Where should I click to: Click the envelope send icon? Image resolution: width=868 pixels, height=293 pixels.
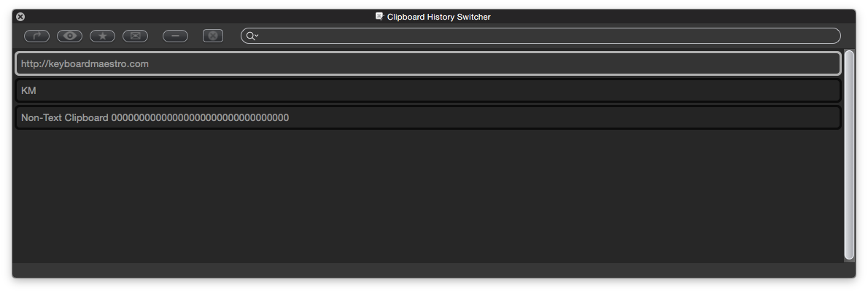135,36
